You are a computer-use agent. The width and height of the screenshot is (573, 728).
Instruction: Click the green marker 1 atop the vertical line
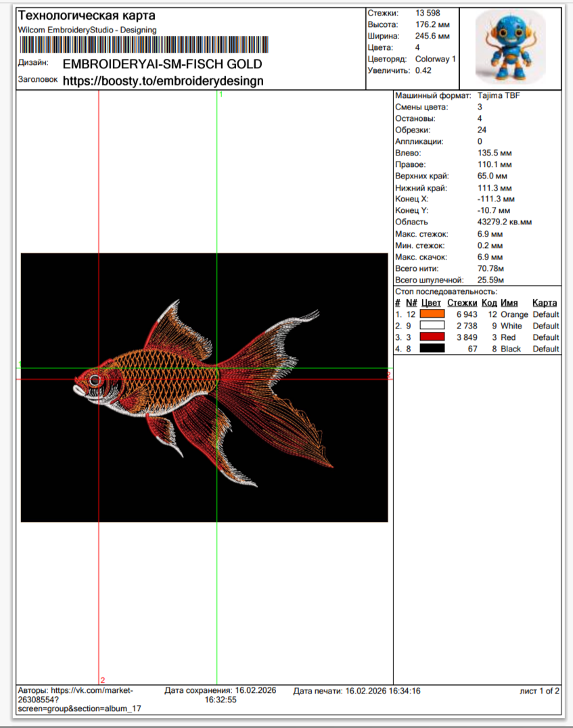[221, 95]
